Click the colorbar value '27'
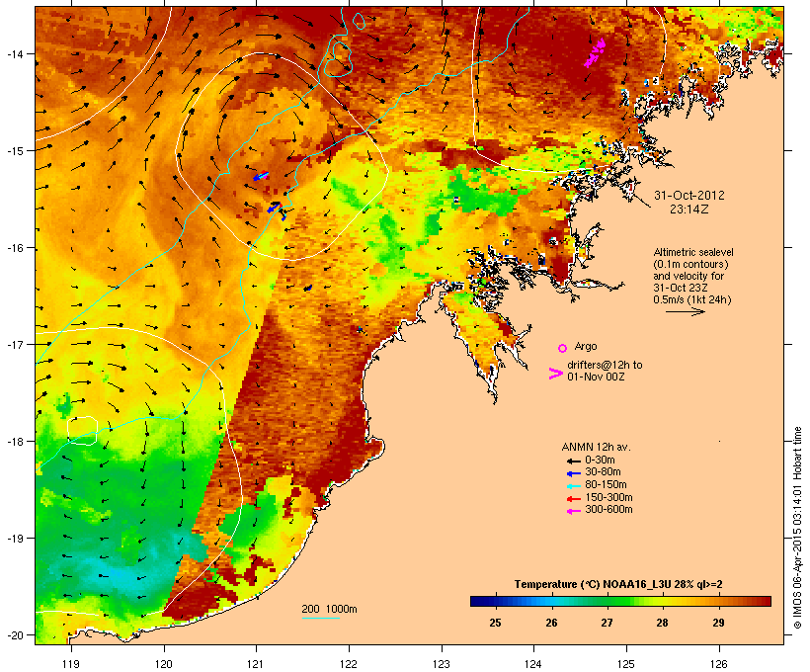Image resolution: width=810 pixels, height=672 pixels. tap(607, 623)
